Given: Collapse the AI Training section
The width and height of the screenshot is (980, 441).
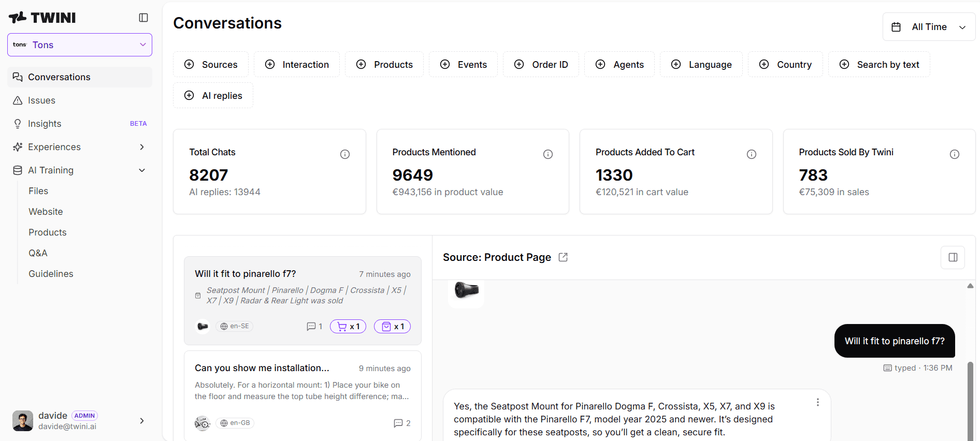Looking at the screenshot, I should pyautogui.click(x=80, y=170).
